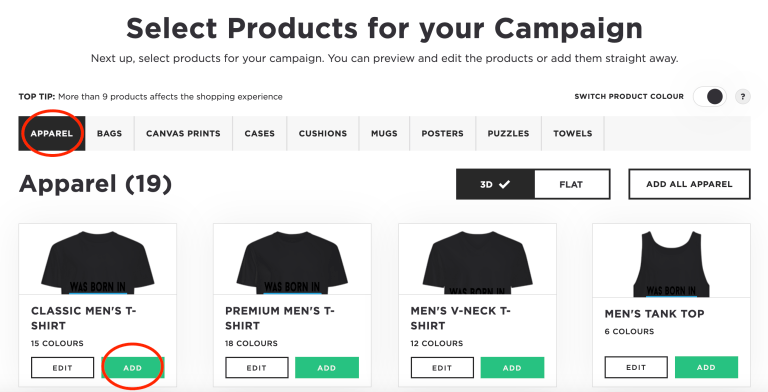The image size is (768, 392).
Task: Open the Canvas Prints tab
Action: [x=183, y=133]
